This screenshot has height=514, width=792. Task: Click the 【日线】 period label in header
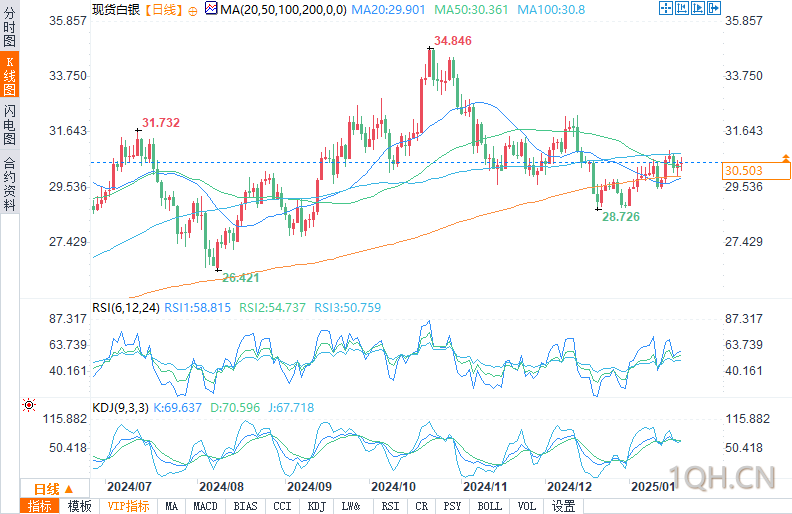point(163,9)
